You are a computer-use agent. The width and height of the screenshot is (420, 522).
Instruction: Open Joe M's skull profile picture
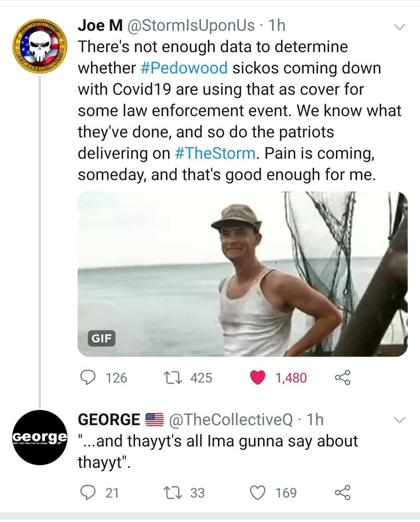coord(39,46)
